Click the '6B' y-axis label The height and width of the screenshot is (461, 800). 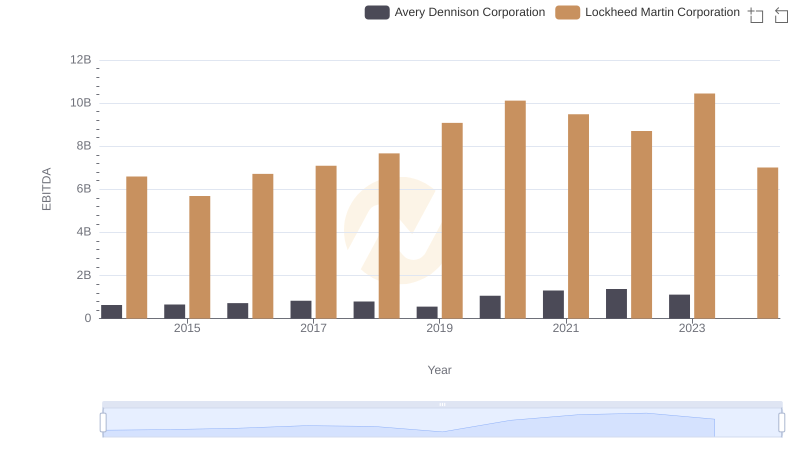tap(84, 189)
